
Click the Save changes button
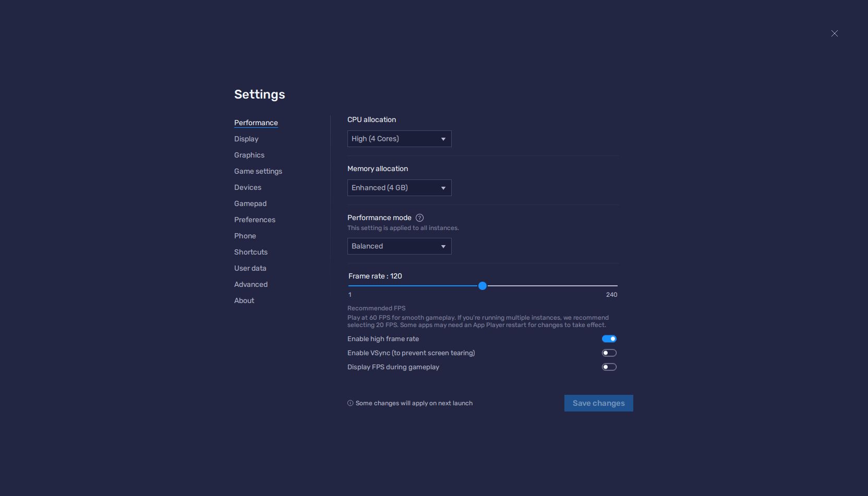pos(598,403)
